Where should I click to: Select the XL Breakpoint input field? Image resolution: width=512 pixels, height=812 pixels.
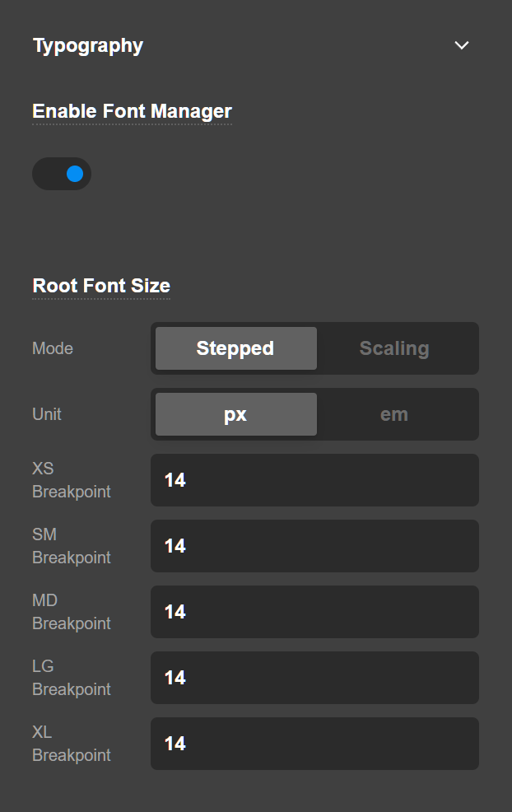coord(314,743)
